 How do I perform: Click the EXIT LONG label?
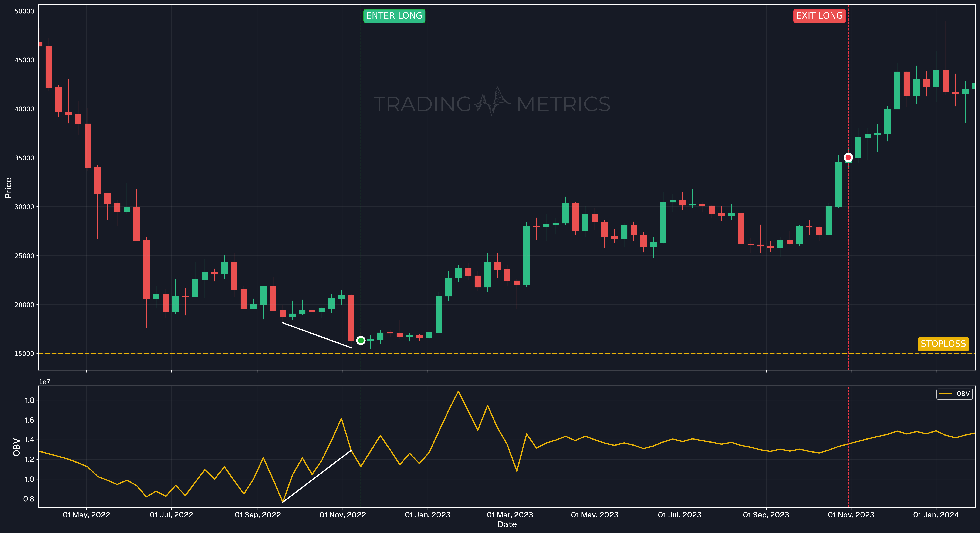[820, 16]
